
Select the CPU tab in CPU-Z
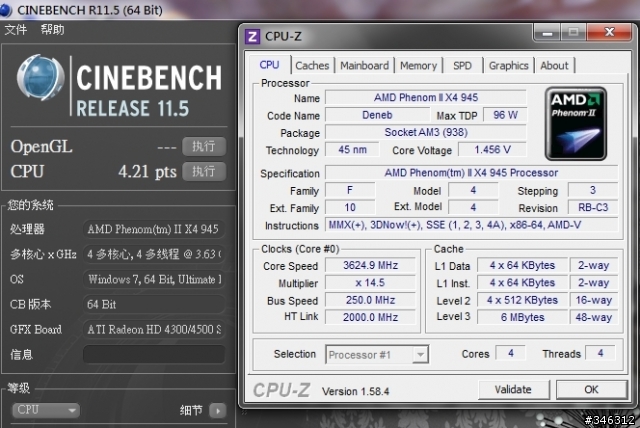(x=269, y=65)
